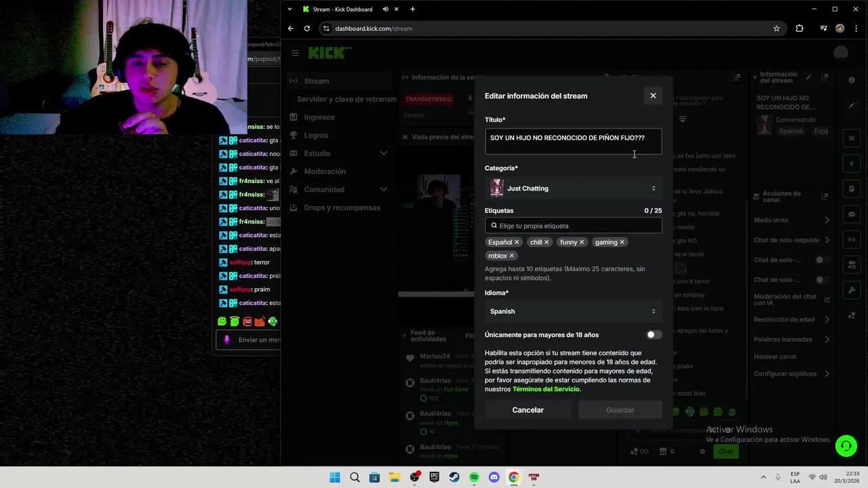Open the Chrome profile avatar
This screenshot has width=868, height=488.
point(840,28)
